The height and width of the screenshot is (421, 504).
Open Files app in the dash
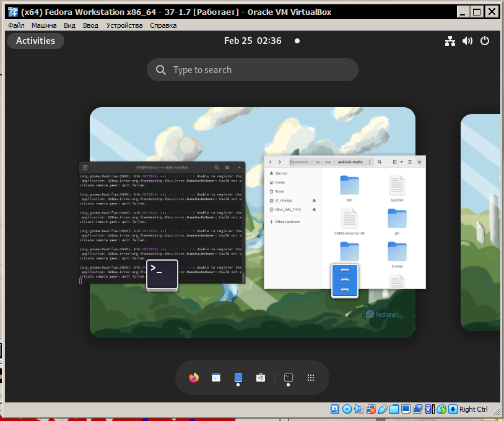238,378
